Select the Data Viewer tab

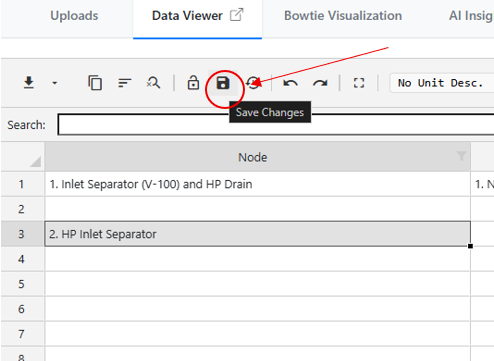(x=187, y=16)
